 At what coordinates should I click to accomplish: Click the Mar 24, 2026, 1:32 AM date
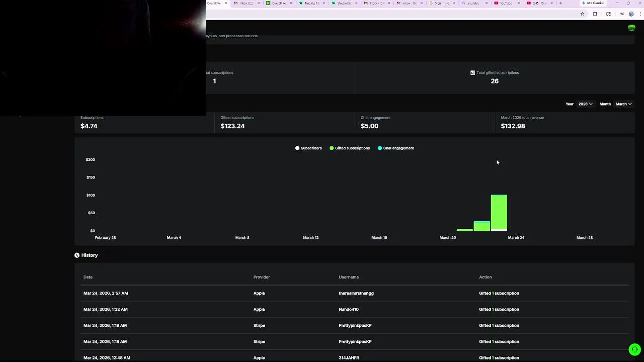(x=106, y=309)
